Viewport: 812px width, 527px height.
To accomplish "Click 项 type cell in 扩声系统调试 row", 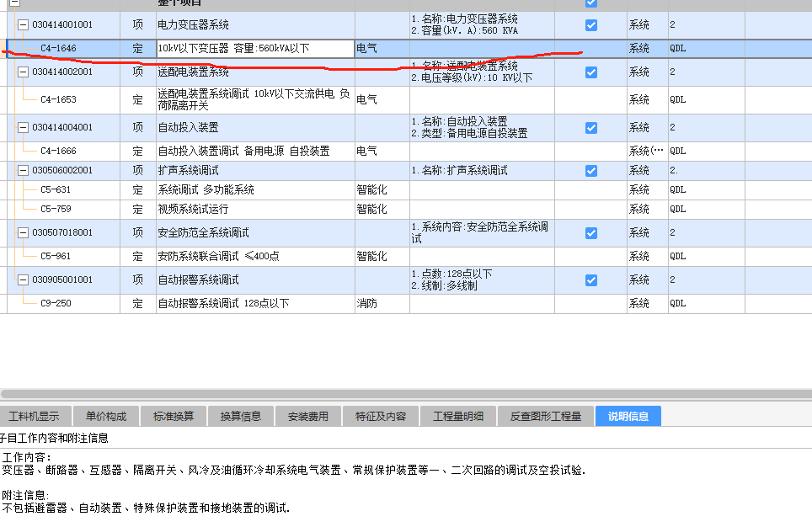I will click(138, 170).
